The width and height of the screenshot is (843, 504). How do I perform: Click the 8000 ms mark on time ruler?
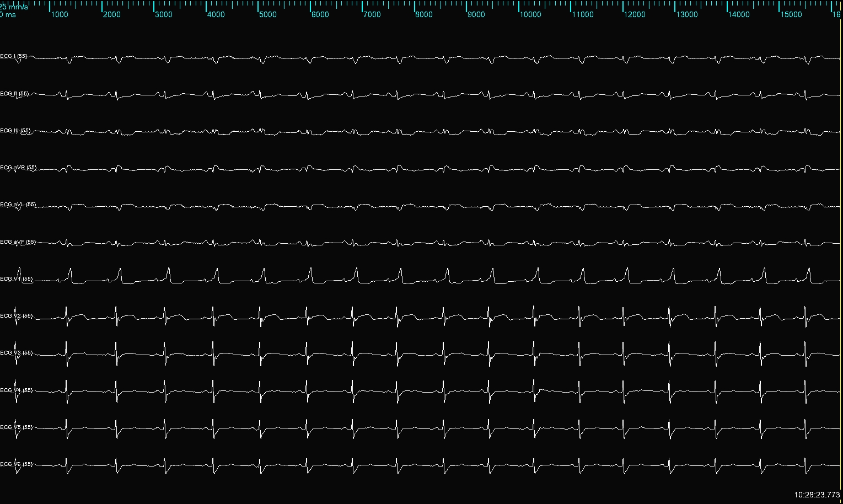coord(424,14)
